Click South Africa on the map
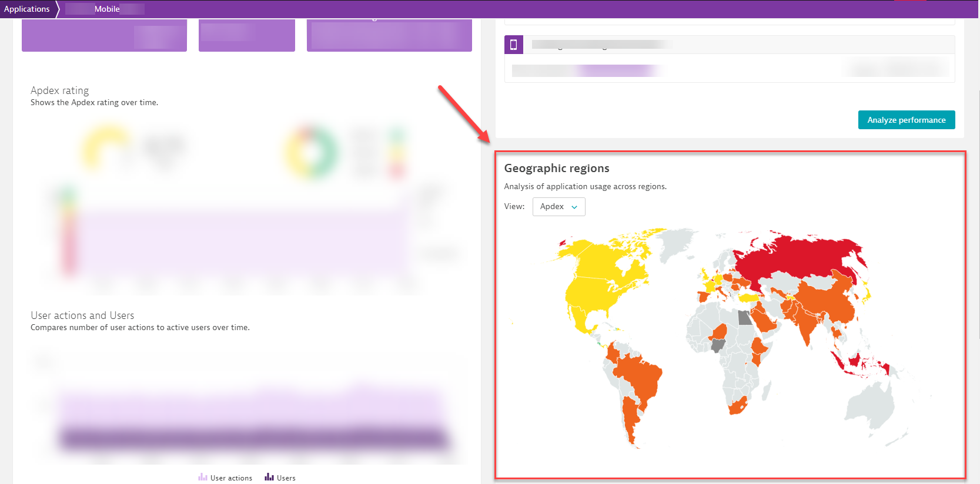The width and height of the screenshot is (980, 484). tap(737, 406)
